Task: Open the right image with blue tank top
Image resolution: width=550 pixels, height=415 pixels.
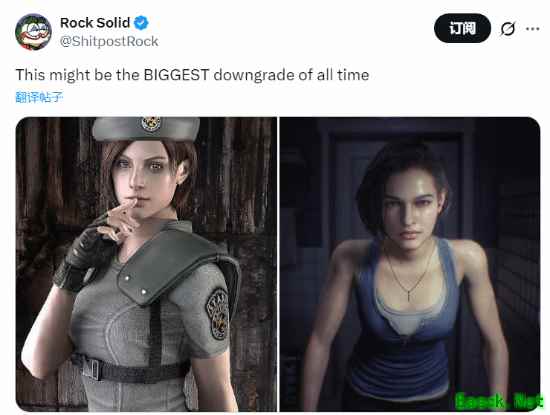Action: point(410,264)
